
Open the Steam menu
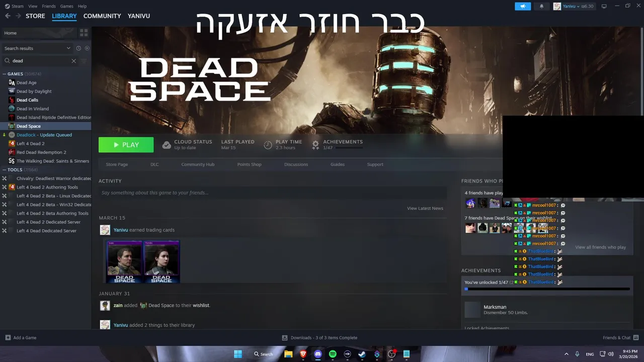pos(14,6)
